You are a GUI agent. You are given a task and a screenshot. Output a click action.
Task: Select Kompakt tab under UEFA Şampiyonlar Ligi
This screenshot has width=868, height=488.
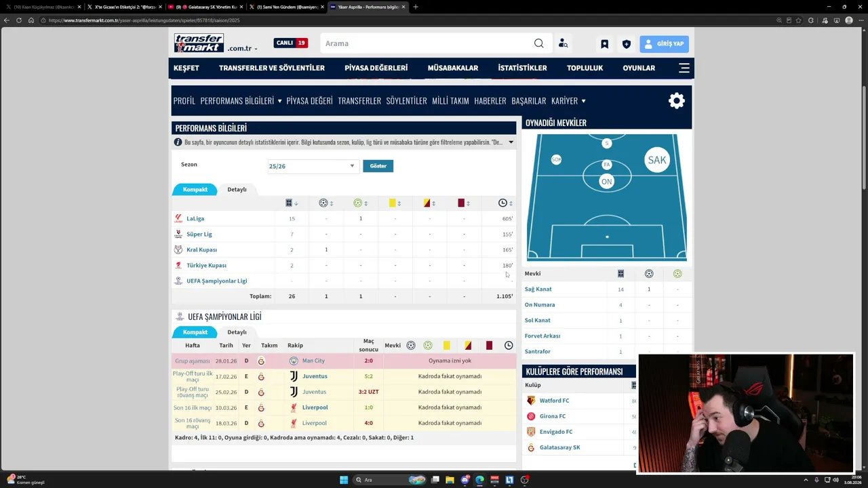pos(195,332)
